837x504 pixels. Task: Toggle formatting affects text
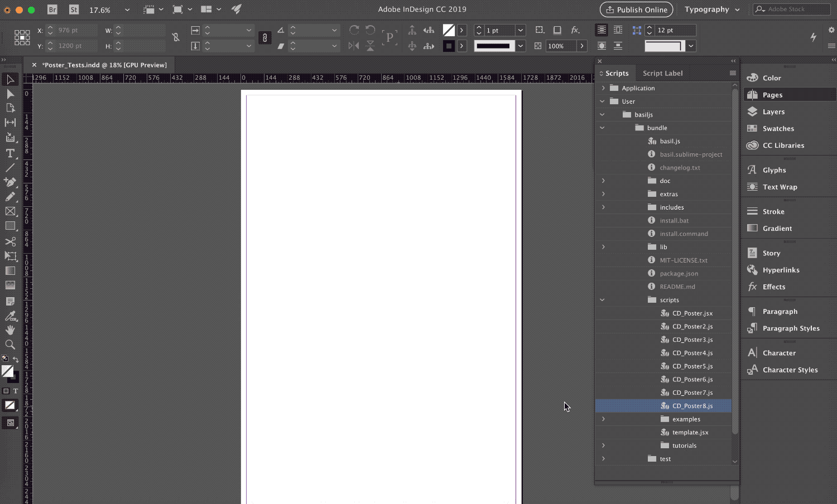(16, 391)
